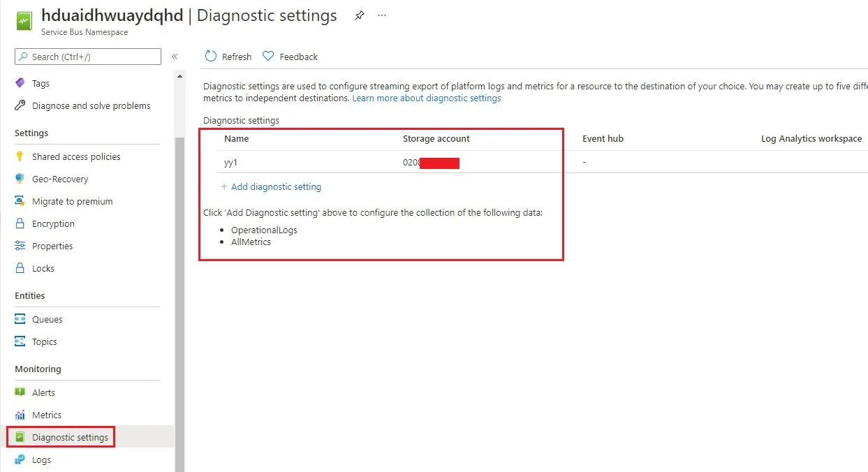Image resolution: width=868 pixels, height=472 pixels.
Task: Open the Topics menu item
Action: tap(44, 341)
